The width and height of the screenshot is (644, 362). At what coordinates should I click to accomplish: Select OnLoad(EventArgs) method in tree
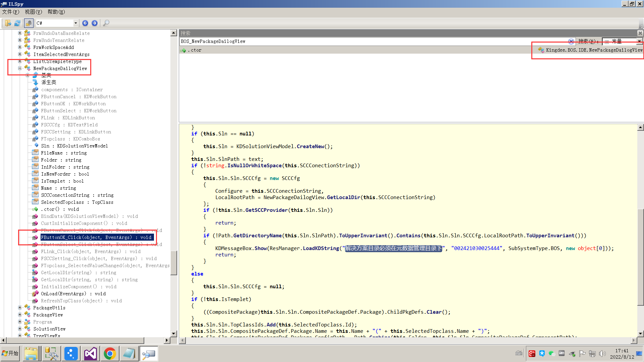(x=73, y=294)
